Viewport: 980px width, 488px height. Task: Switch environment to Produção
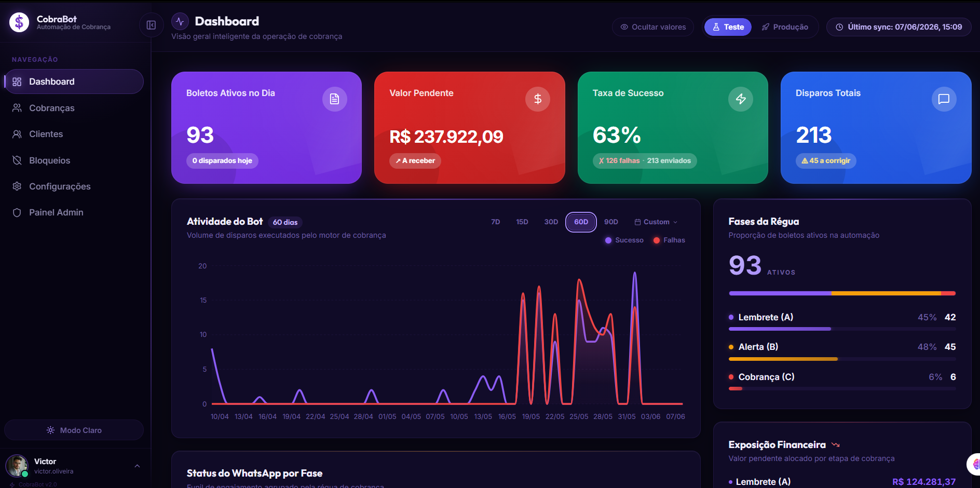coord(785,27)
